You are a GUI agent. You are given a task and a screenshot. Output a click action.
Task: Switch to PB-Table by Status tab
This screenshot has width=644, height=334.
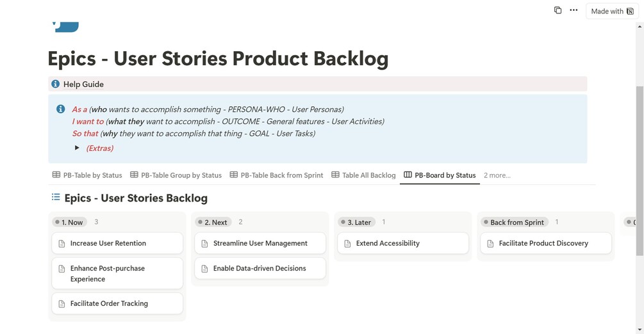(87, 175)
